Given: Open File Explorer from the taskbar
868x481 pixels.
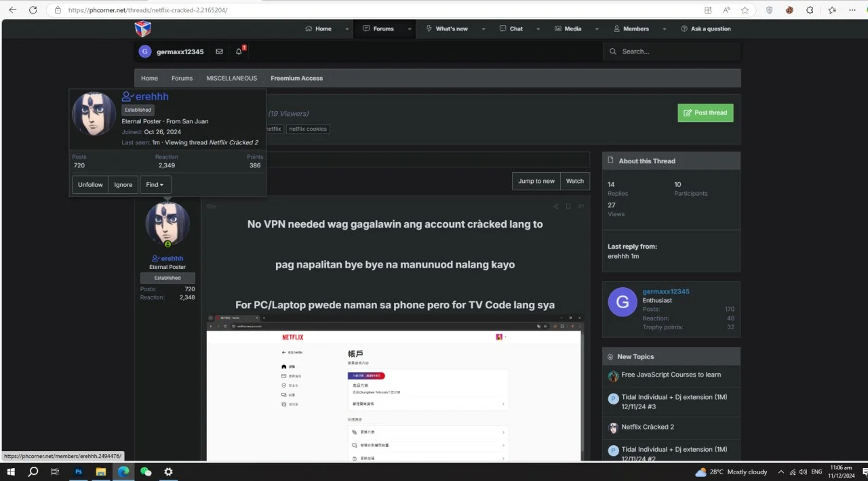Looking at the screenshot, I should point(100,472).
